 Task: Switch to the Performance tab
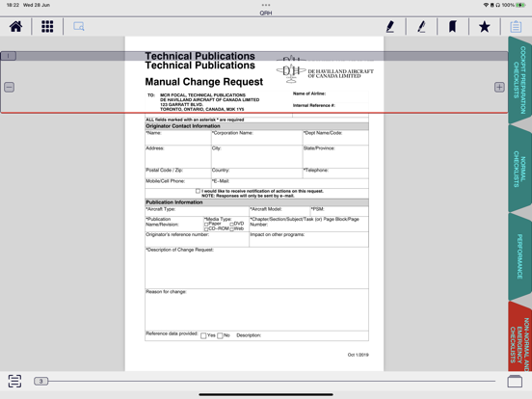point(519,256)
